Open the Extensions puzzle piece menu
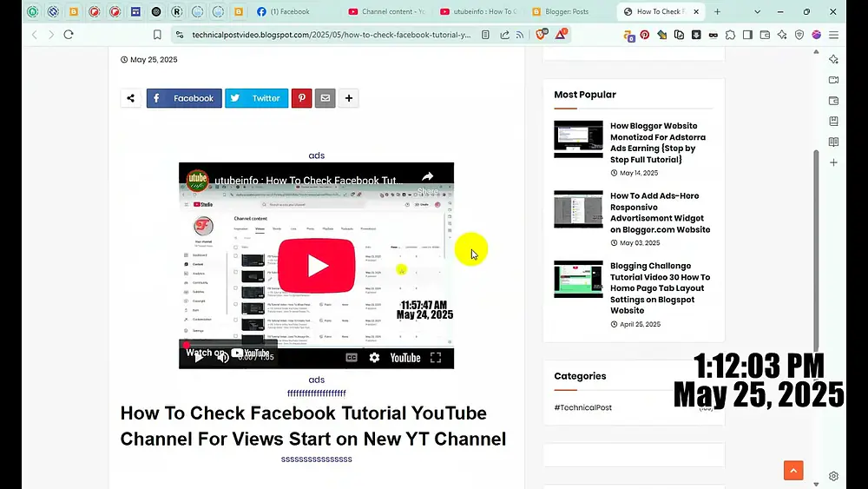 (x=730, y=35)
